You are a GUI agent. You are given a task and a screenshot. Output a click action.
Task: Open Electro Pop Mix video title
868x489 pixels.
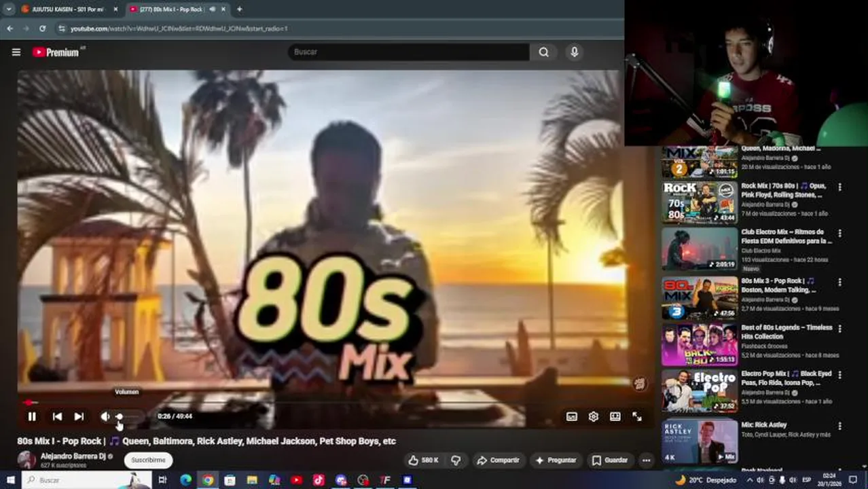click(786, 378)
